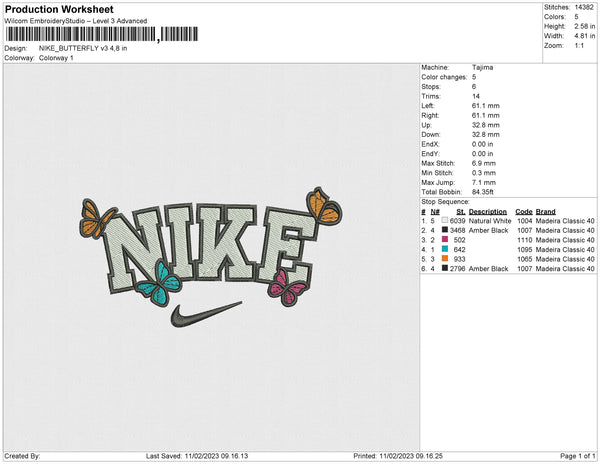The height and width of the screenshot is (464, 600).
Task: Click the thread code 1095
Action: pyautogui.click(x=525, y=249)
